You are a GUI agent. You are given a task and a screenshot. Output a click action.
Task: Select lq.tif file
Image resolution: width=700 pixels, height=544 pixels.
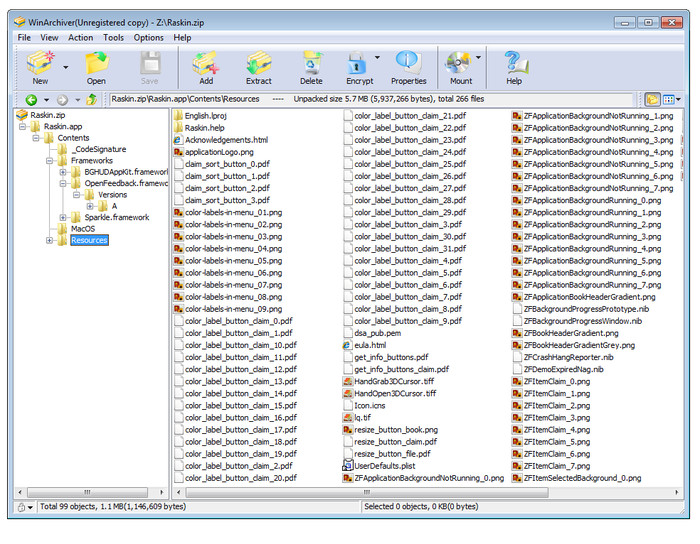pyautogui.click(x=362, y=417)
